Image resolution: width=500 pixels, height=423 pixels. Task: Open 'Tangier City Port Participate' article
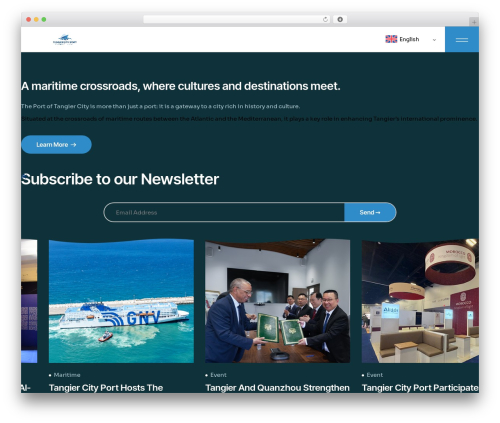coord(420,388)
